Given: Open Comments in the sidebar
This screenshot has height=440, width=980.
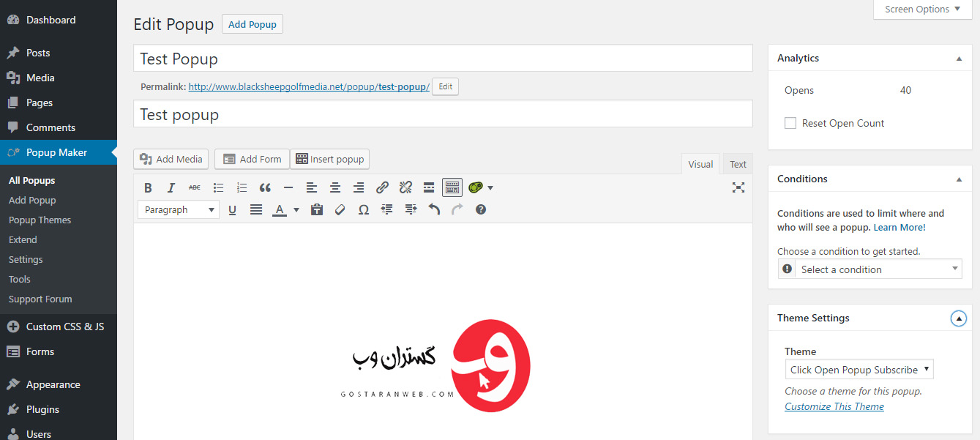Looking at the screenshot, I should [59, 127].
